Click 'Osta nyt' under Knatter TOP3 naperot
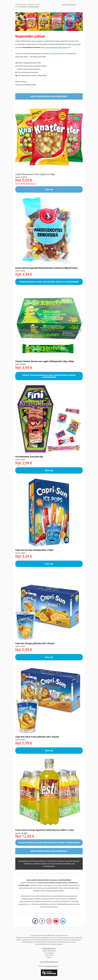The width and height of the screenshot is (98, 980). pyautogui.click(x=49, y=189)
